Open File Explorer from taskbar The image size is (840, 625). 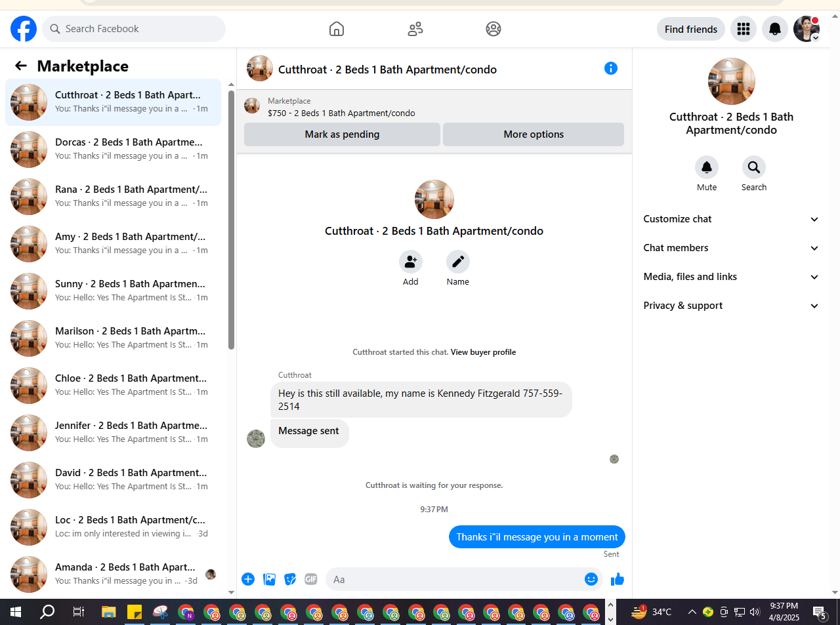click(x=109, y=612)
